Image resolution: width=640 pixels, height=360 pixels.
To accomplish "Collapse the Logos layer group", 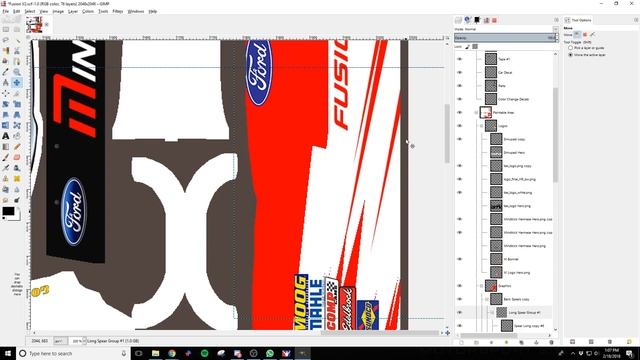I will pos(482,126).
